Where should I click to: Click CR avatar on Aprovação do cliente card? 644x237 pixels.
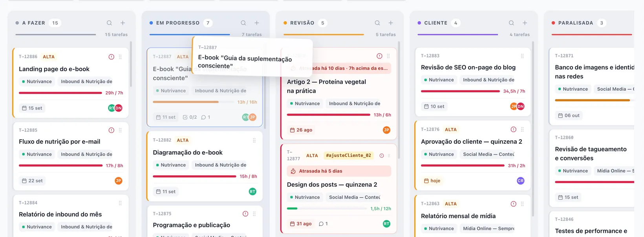coord(521,181)
